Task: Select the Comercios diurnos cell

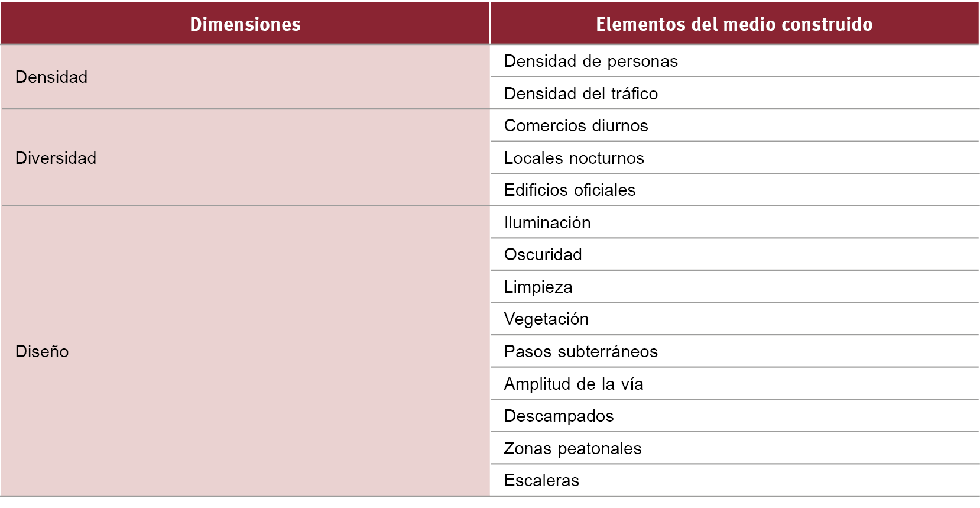Action: pos(576,125)
